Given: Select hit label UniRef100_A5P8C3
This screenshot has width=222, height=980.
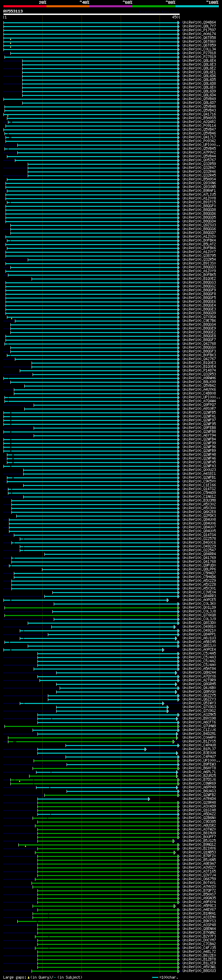Looking at the screenshot, I should click(199, 906).
